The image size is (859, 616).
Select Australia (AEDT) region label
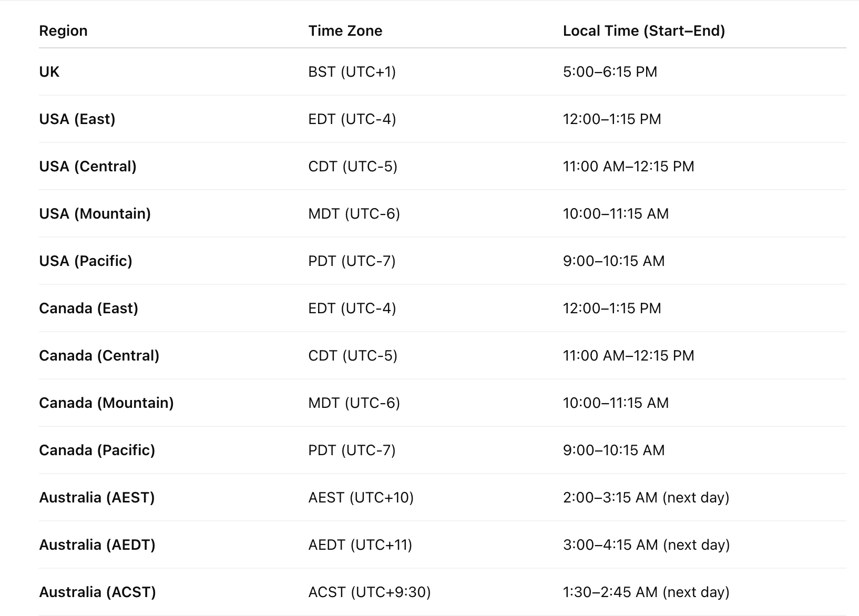tap(97, 545)
